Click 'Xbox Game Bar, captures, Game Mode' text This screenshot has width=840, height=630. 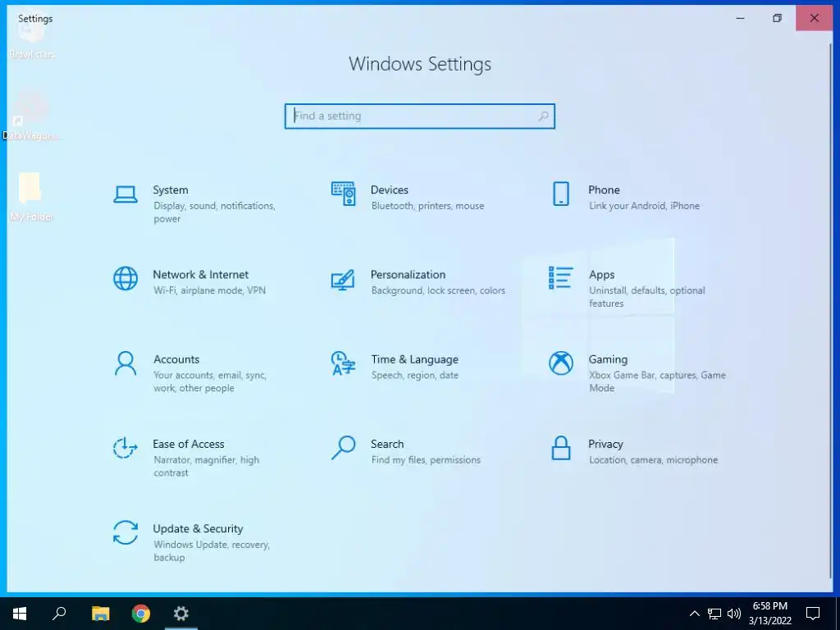657,381
